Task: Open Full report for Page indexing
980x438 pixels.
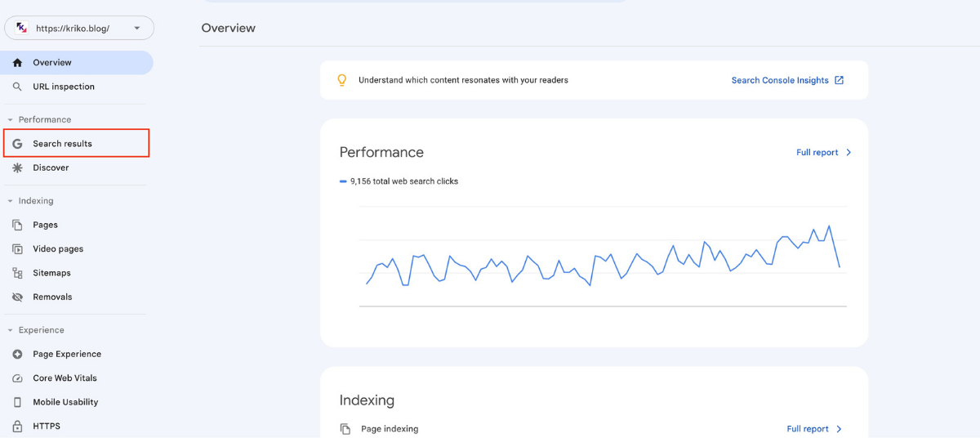Action: point(814,429)
